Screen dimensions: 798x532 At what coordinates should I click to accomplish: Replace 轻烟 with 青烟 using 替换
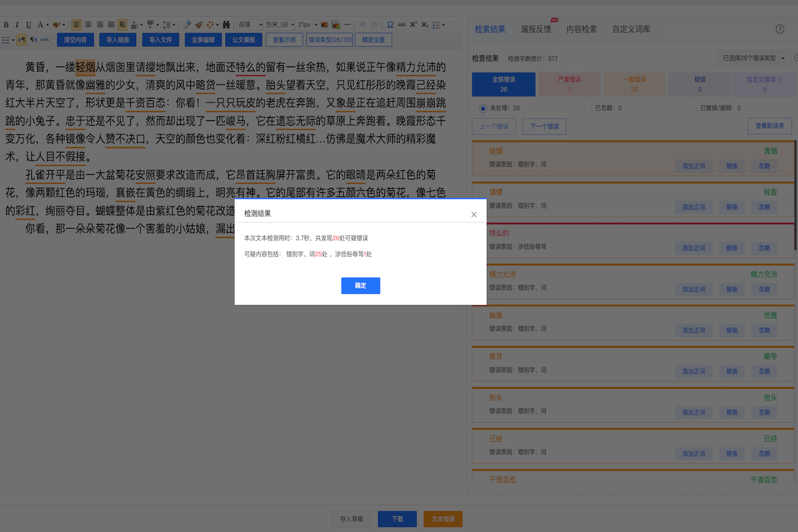pyautogui.click(x=731, y=166)
